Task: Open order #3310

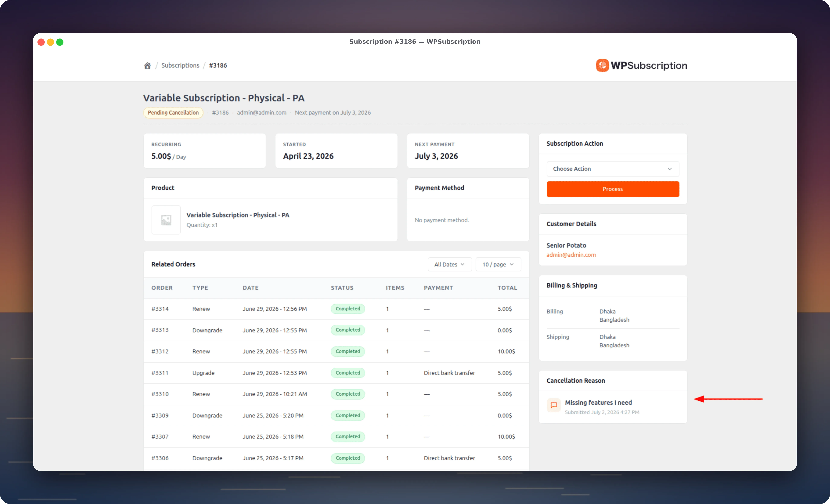Action: pyautogui.click(x=160, y=394)
